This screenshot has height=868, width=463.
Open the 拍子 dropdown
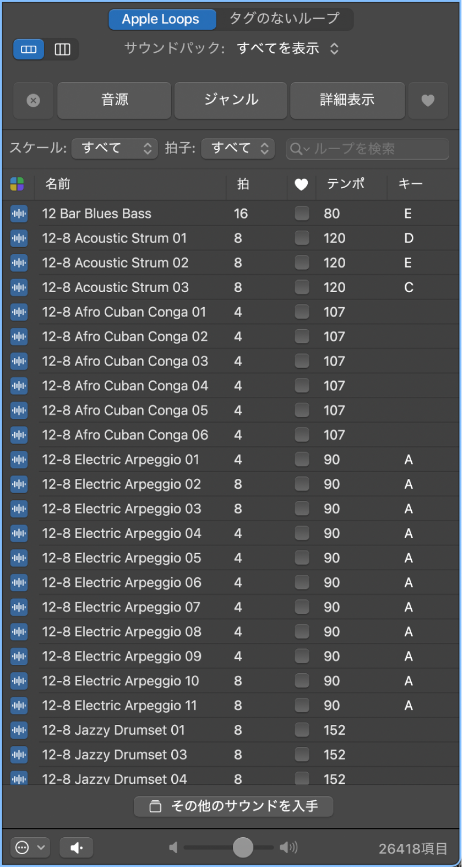point(238,148)
